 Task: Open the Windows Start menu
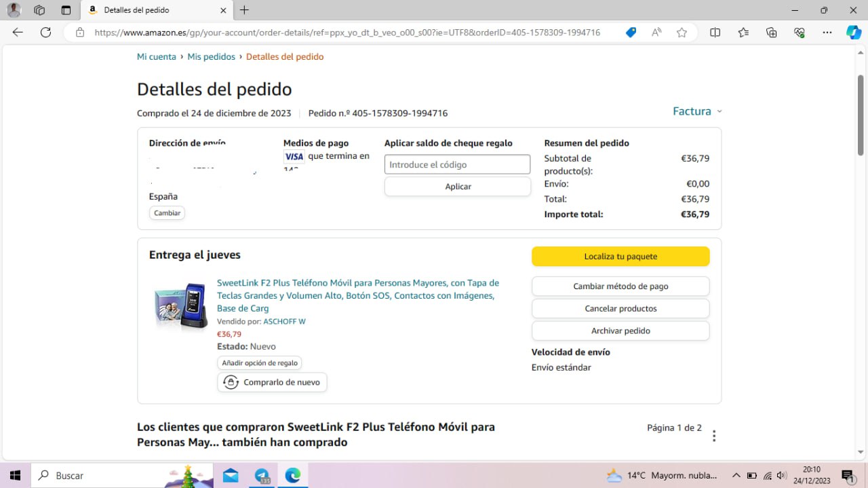(15, 475)
